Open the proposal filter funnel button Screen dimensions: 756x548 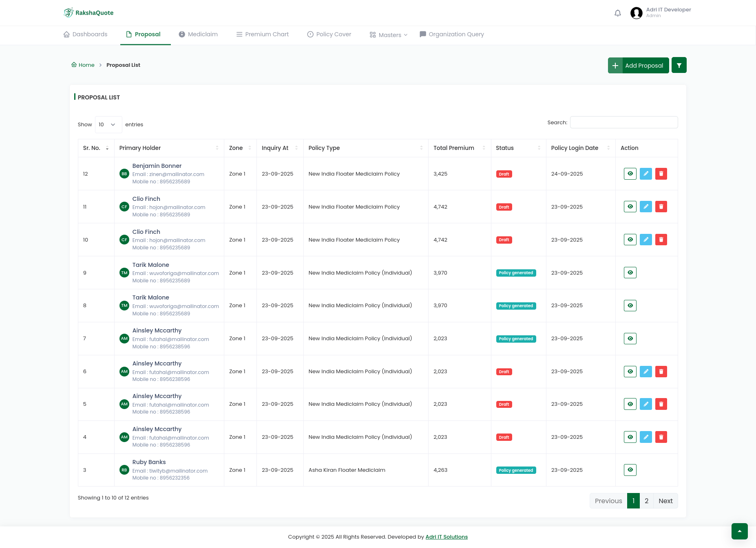tap(679, 65)
